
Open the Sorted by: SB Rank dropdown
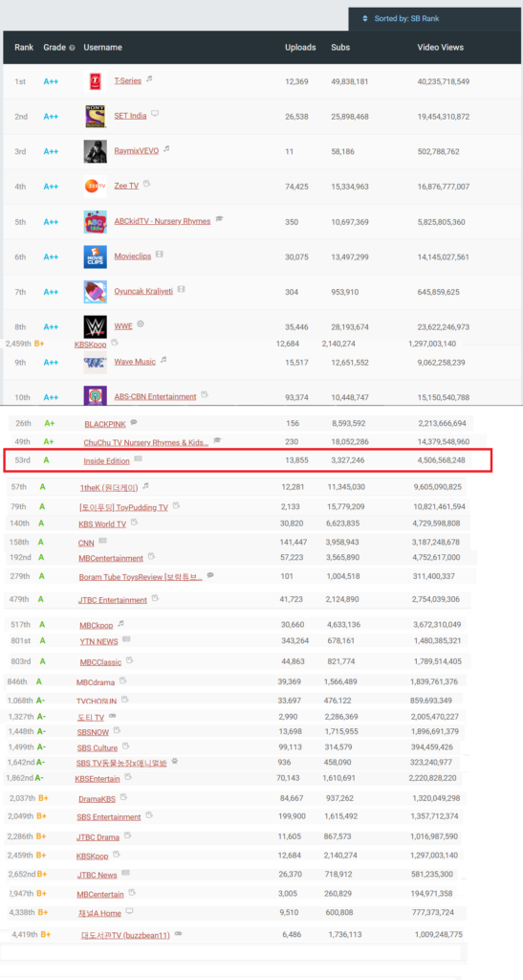point(435,19)
